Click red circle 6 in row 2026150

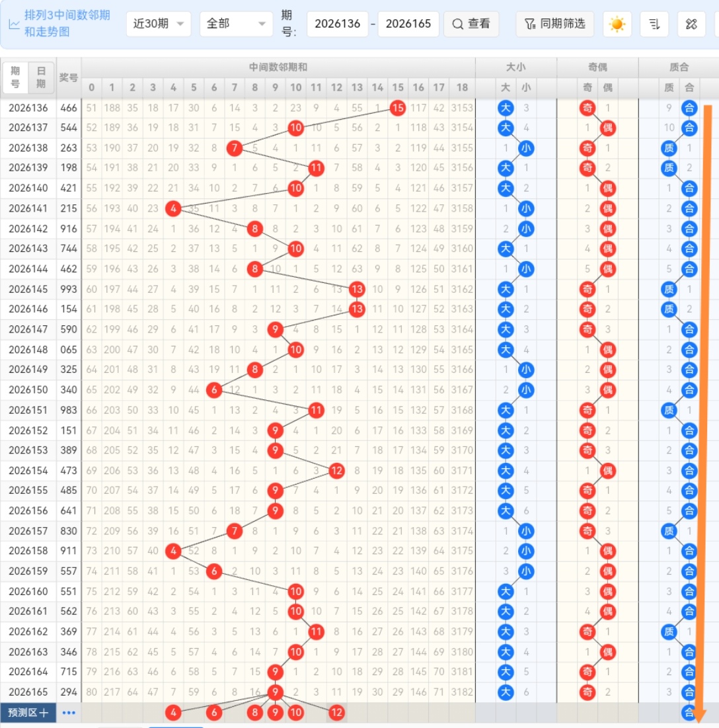[214, 390]
